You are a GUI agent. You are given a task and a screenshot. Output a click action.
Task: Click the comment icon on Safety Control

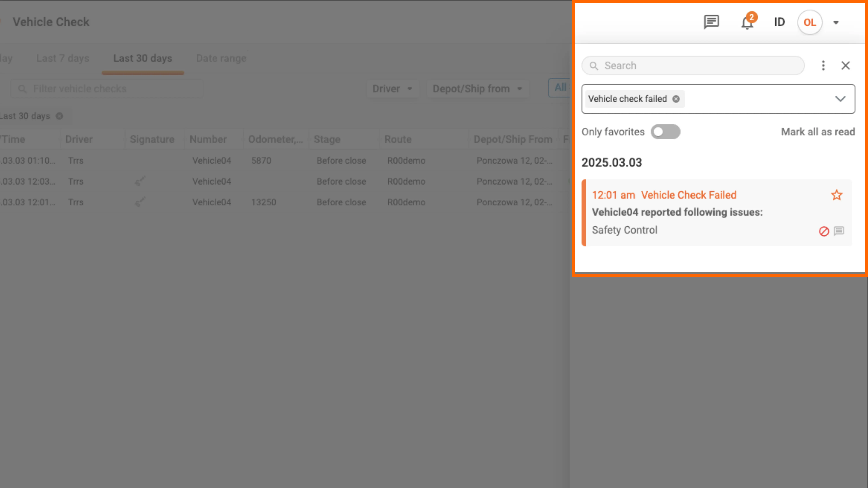(839, 231)
